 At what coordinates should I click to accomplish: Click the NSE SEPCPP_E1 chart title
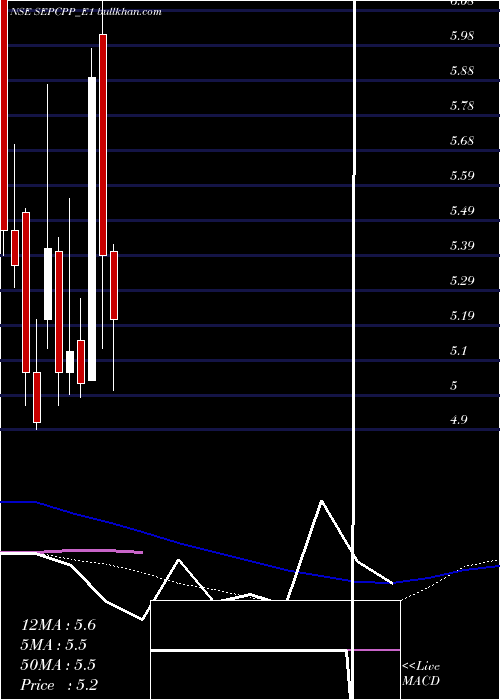pos(86,12)
